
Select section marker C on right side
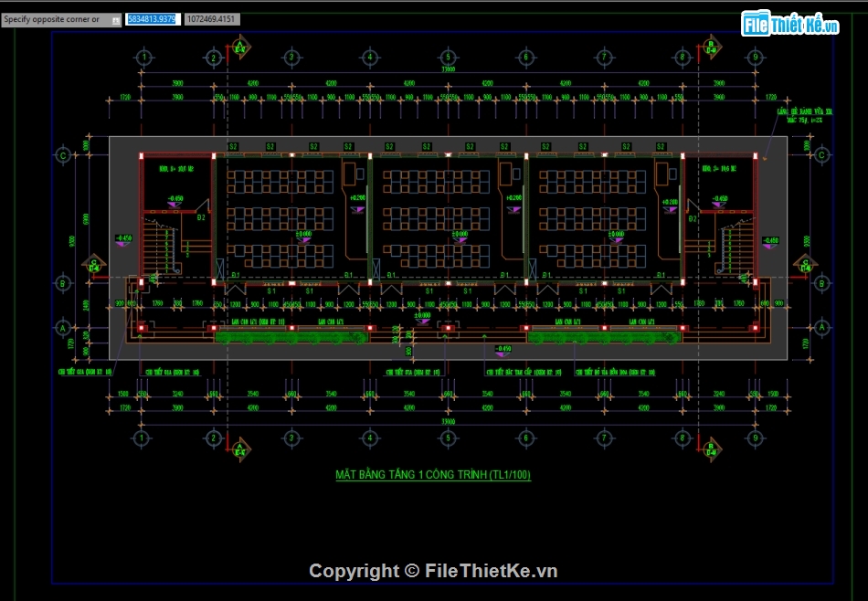tap(804, 265)
